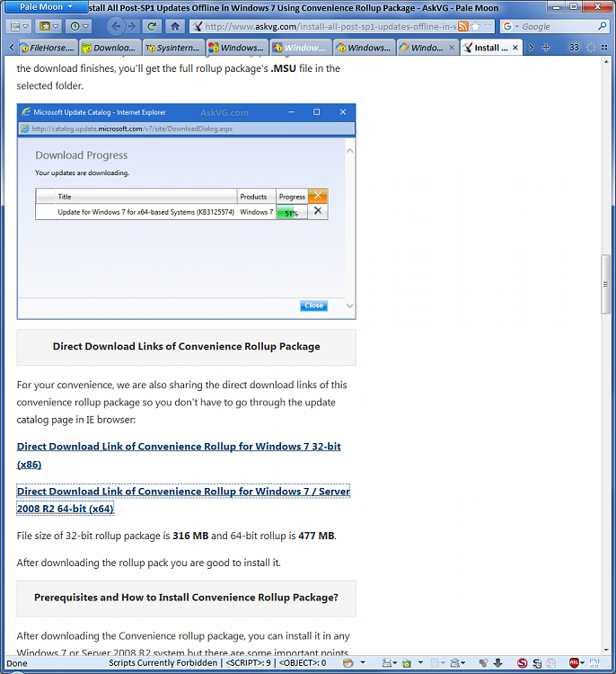Expand the cookie cup icon dropdown

tap(363, 663)
